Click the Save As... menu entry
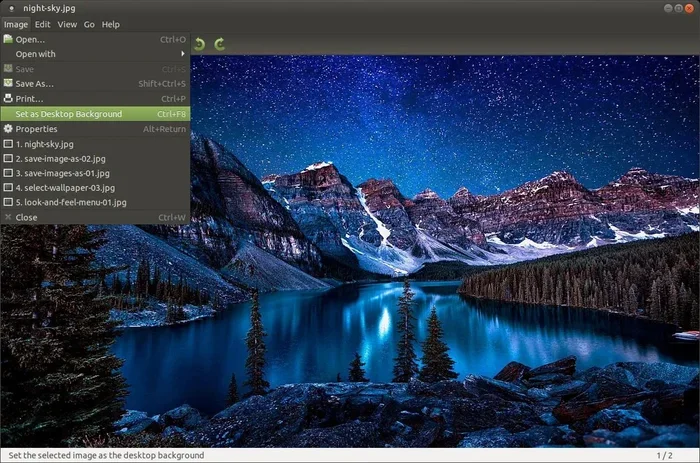 (95, 83)
